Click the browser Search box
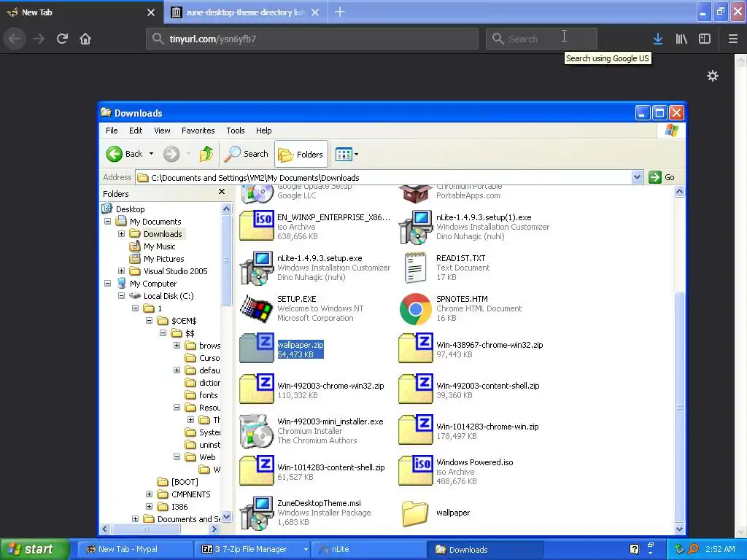The image size is (747, 560). (541, 39)
